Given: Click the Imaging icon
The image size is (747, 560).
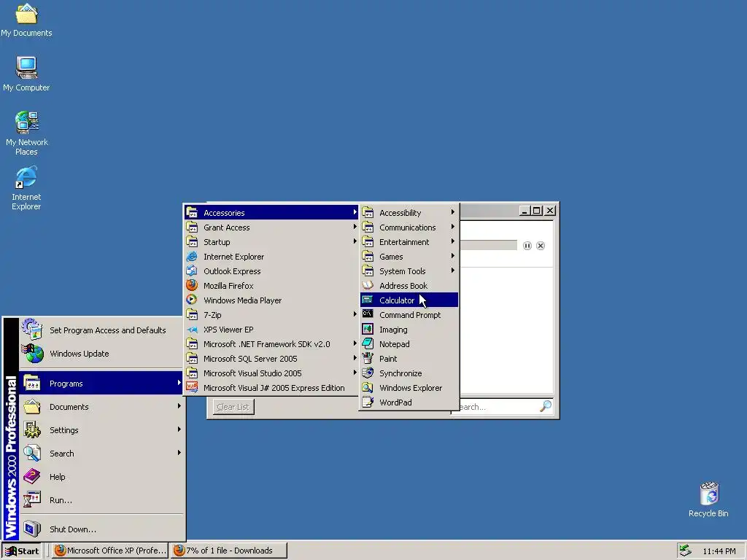Looking at the screenshot, I should pos(368,329).
